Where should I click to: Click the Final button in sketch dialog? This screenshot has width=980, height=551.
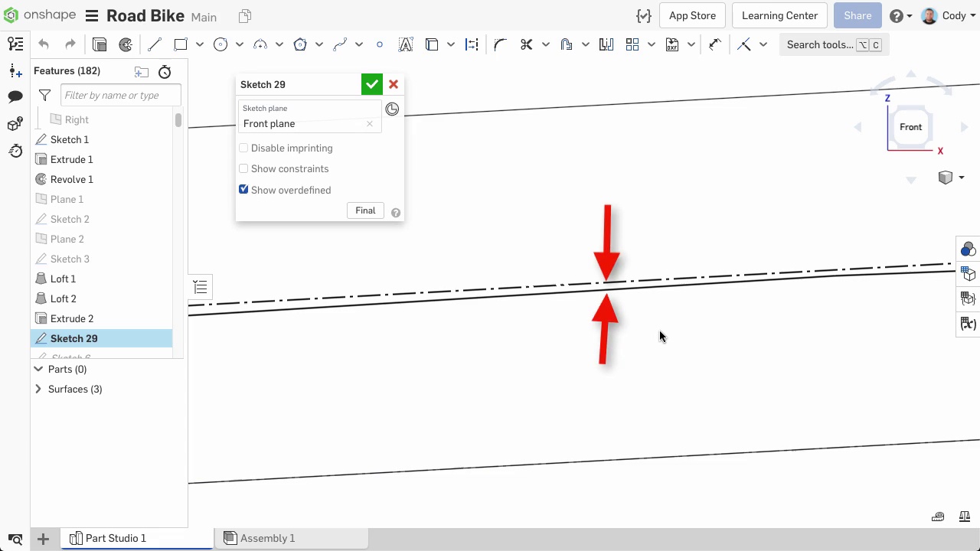365,210
